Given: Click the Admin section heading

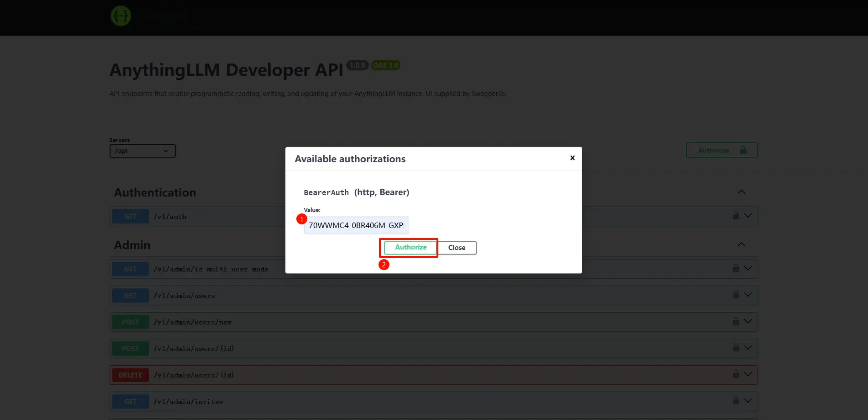Looking at the screenshot, I should 132,245.
